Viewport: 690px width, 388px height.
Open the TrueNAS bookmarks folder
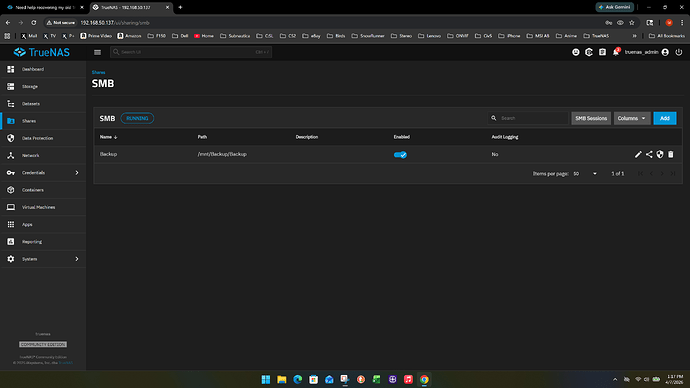click(x=596, y=36)
